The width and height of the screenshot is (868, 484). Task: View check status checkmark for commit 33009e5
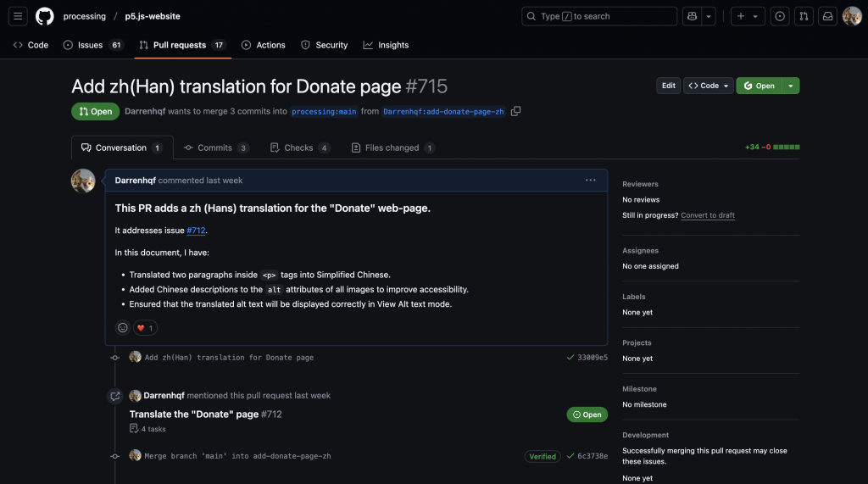(x=570, y=358)
